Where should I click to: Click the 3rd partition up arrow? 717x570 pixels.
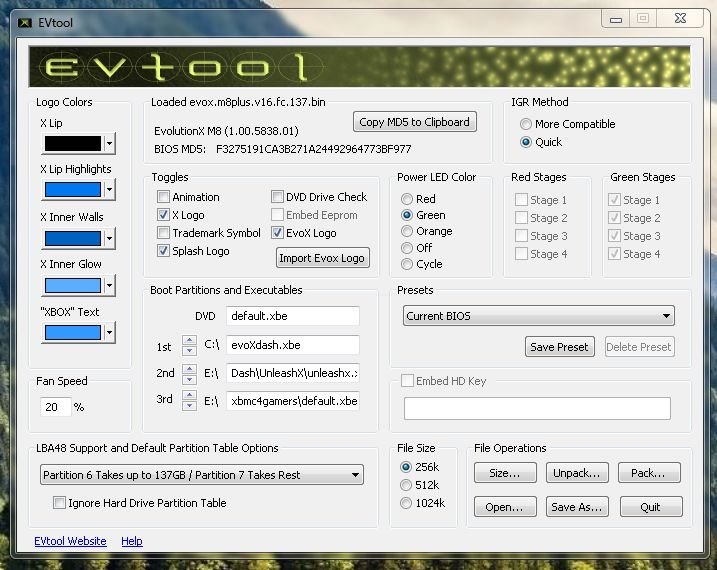point(189,394)
